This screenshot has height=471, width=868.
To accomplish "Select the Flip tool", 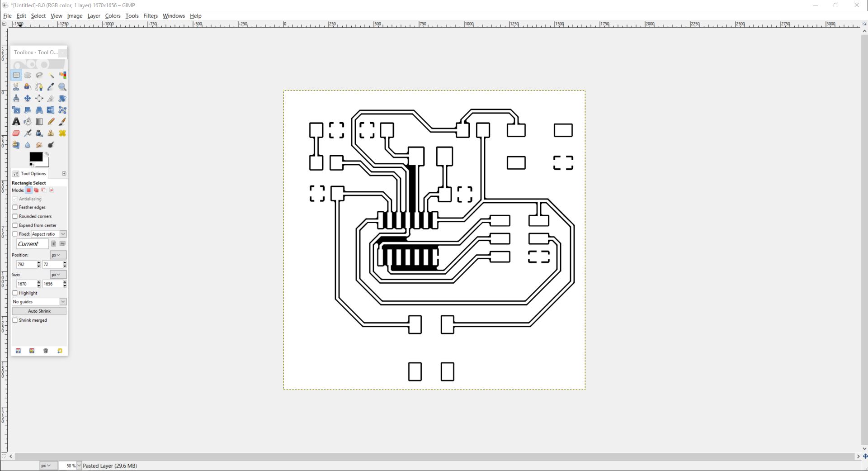I will click(x=51, y=110).
